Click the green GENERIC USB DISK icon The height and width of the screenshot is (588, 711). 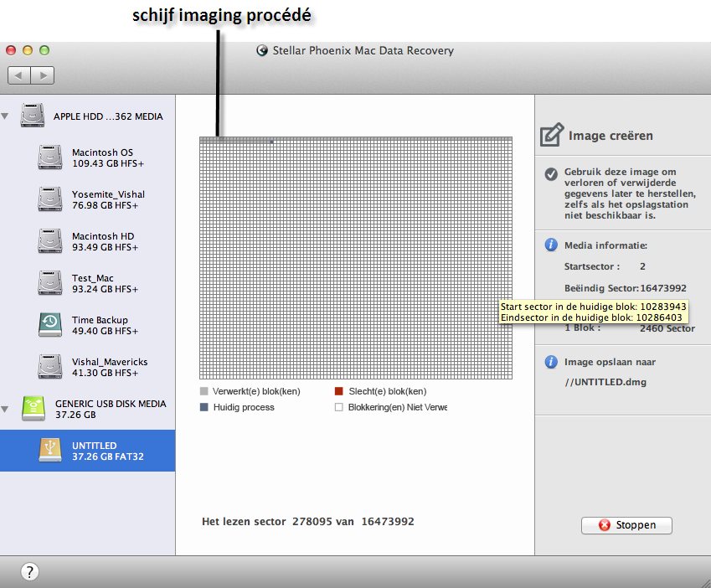coord(33,409)
